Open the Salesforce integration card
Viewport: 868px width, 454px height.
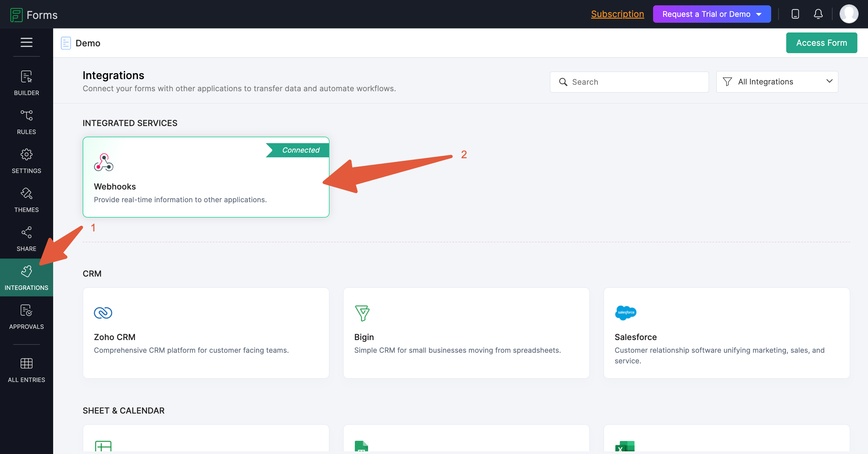pos(727,333)
